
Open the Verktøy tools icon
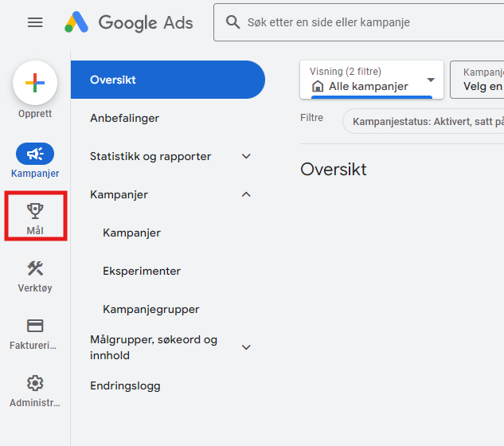click(x=35, y=268)
